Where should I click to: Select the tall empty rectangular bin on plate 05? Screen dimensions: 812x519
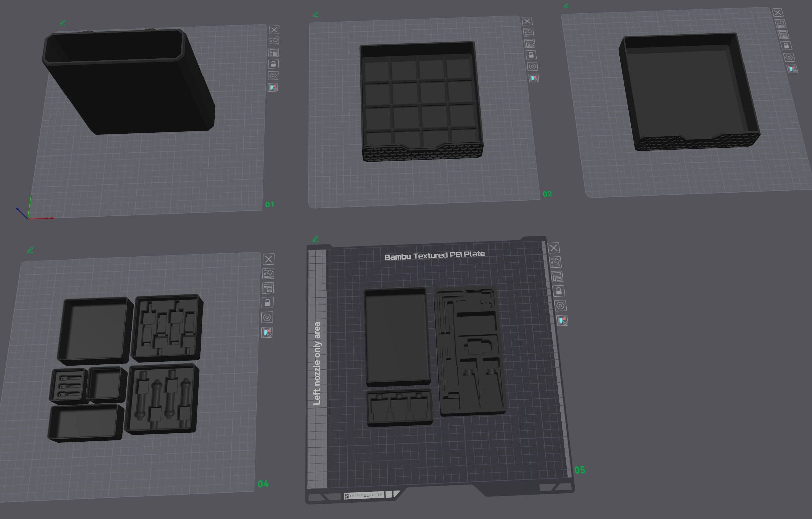[397, 337]
